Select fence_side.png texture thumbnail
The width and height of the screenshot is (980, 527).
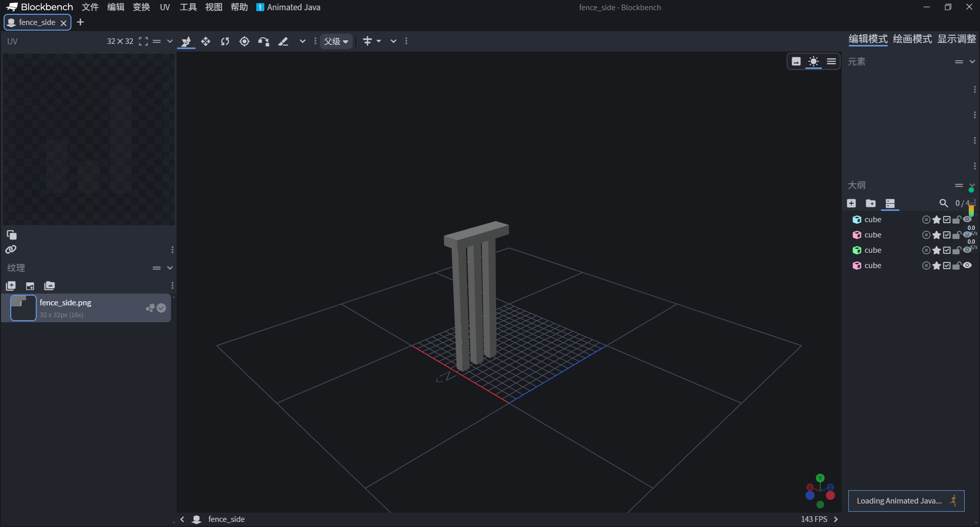pyautogui.click(x=23, y=308)
